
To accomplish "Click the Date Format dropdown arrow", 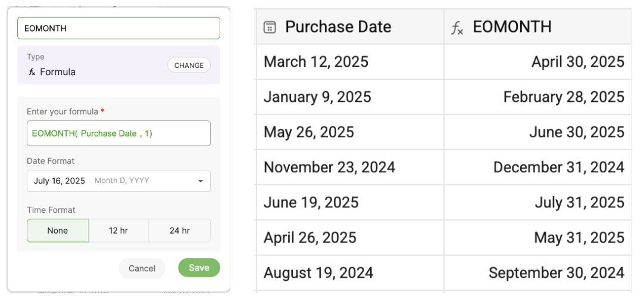I will click(x=201, y=181).
